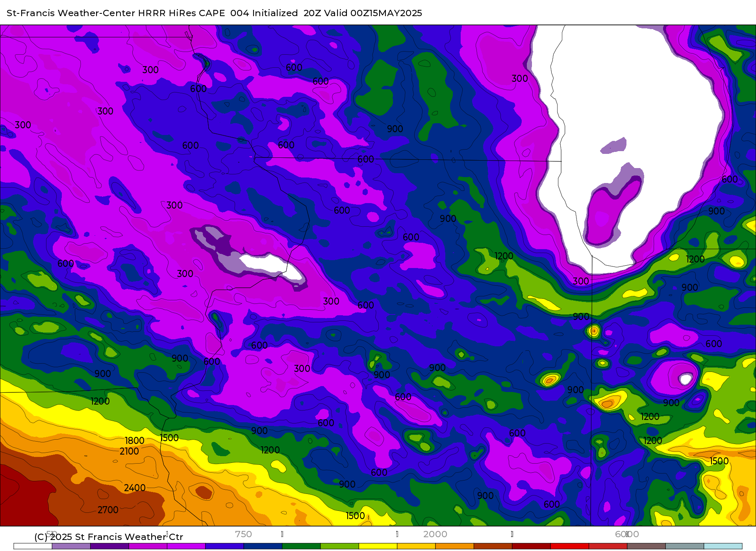Select the dark green legend swatch
The width and height of the screenshot is (756, 551).
click(301, 546)
